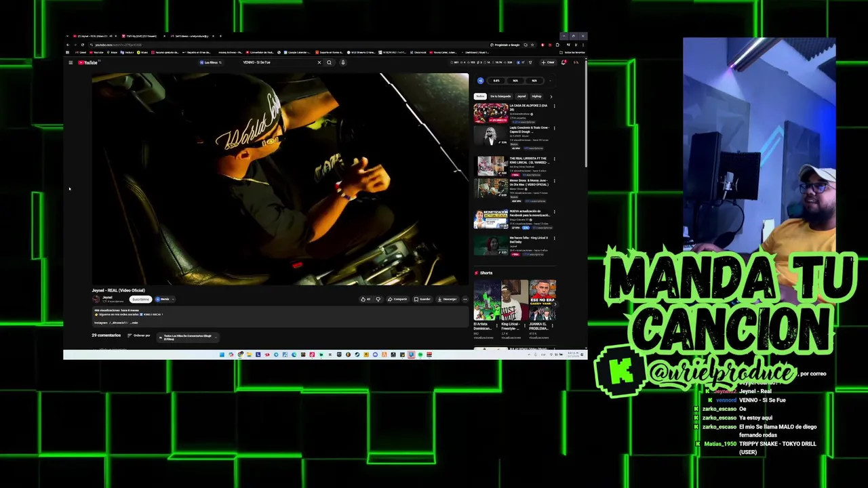The width and height of the screenshot is (868, 488).
Task: Start voice search with the microphone icon
Action: point(343,62)
